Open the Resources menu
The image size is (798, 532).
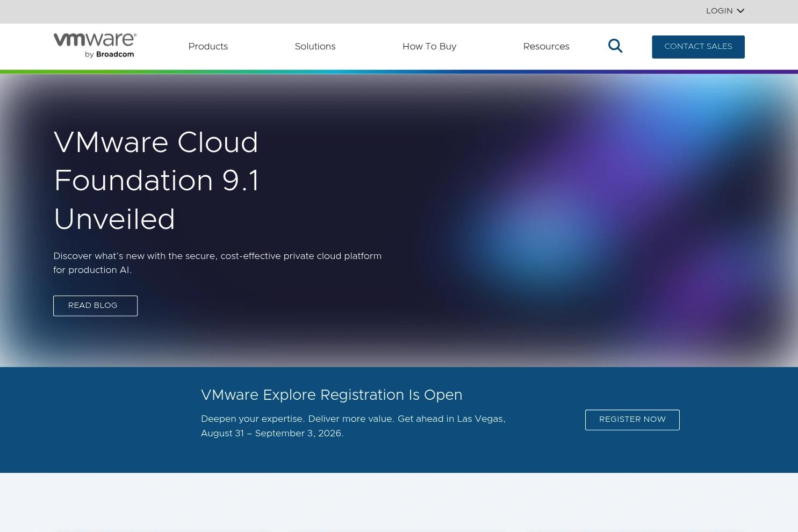546,47
